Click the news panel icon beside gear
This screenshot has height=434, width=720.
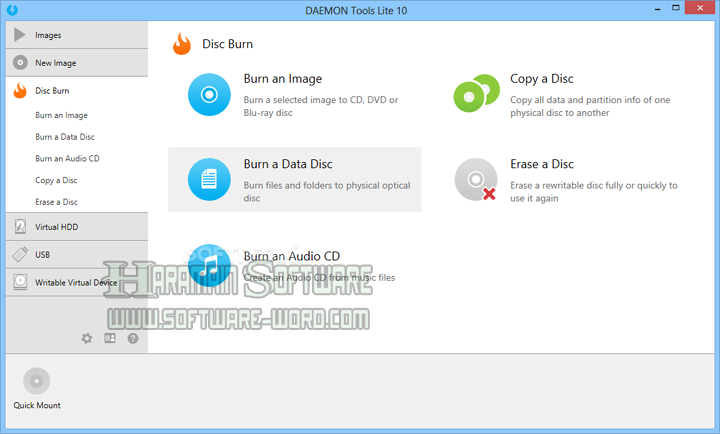110,338
